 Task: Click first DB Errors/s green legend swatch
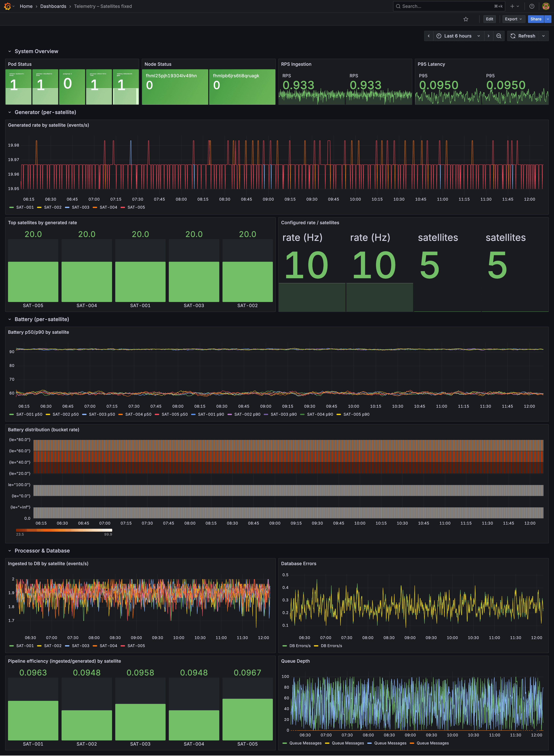click(285, 646)
